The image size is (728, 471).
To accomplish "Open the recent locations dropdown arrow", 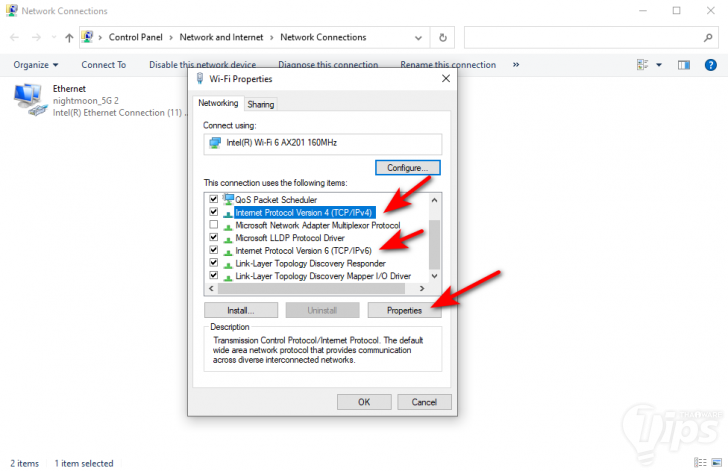I will (54, 38).
